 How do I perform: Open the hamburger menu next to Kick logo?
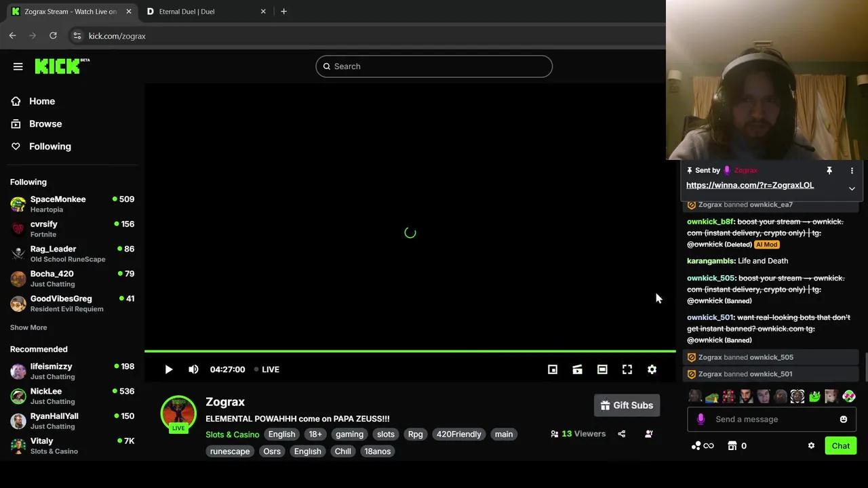[18, 66]
